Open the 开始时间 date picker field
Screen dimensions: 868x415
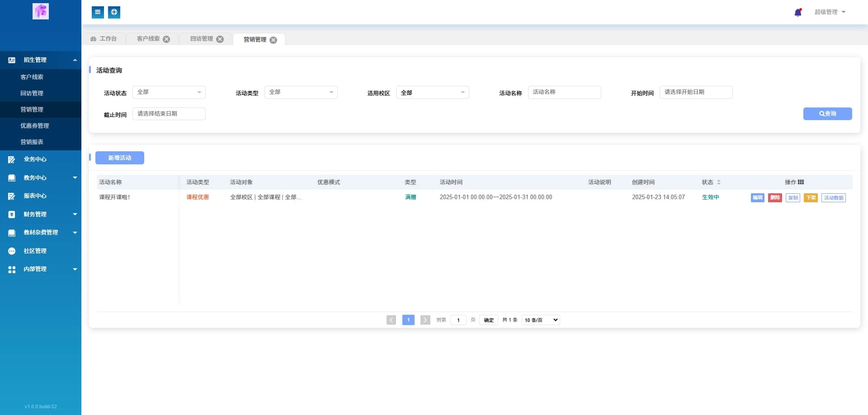(x=696, y=92)
